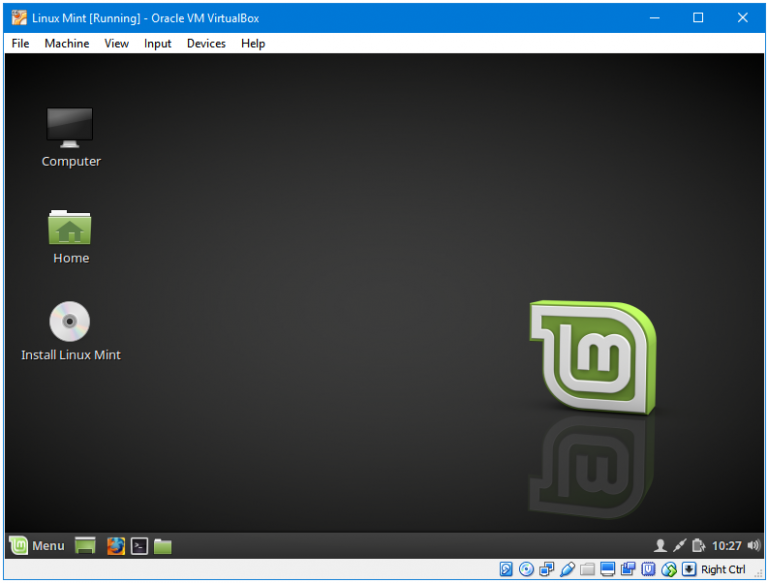Click the Show Desktop panel icon
Viewport: 768px width, 583px height.
85,546
